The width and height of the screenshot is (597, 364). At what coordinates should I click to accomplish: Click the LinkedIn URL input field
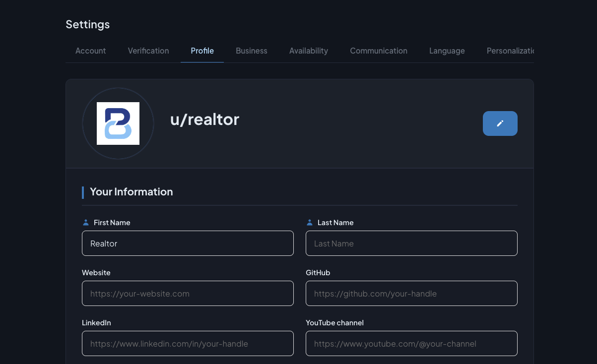(188, 344)
